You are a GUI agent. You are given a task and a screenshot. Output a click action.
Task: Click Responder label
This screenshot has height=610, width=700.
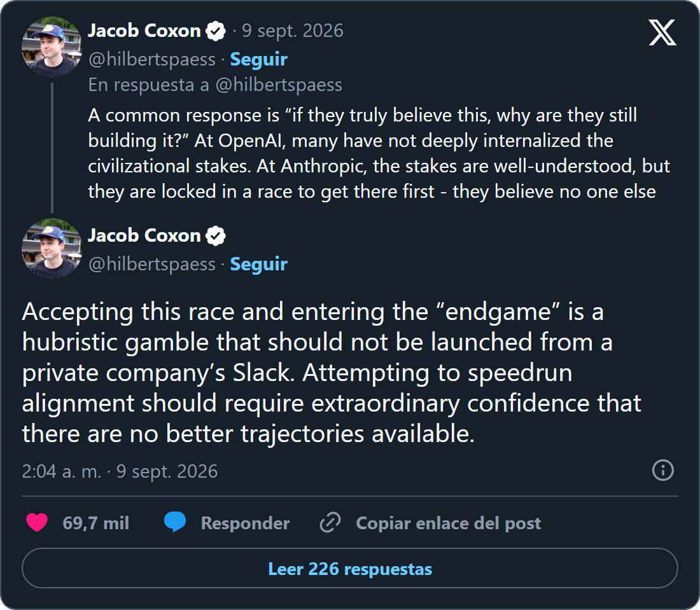click(245, 523)
